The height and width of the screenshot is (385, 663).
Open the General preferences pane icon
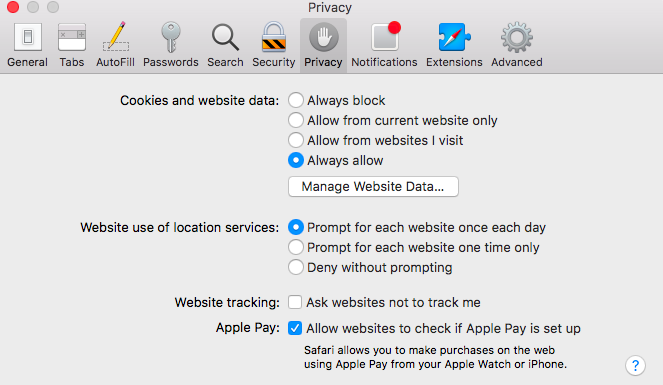[27, 37]
